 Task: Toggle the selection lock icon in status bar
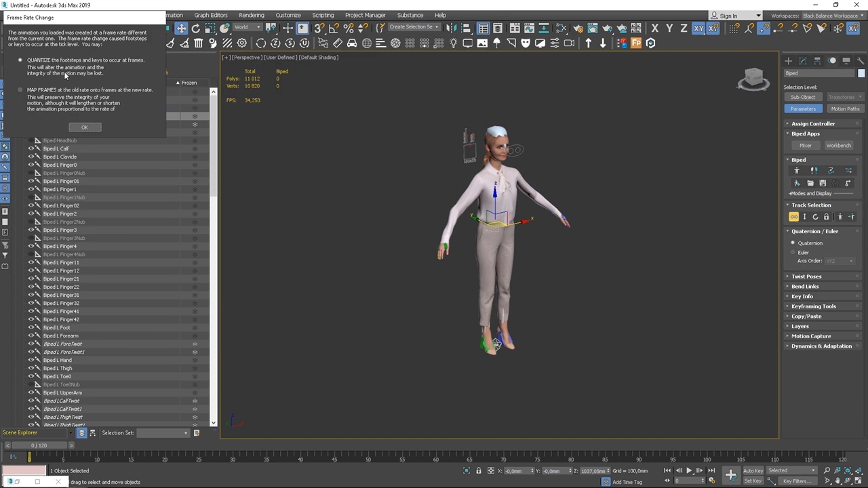[479, 471]
